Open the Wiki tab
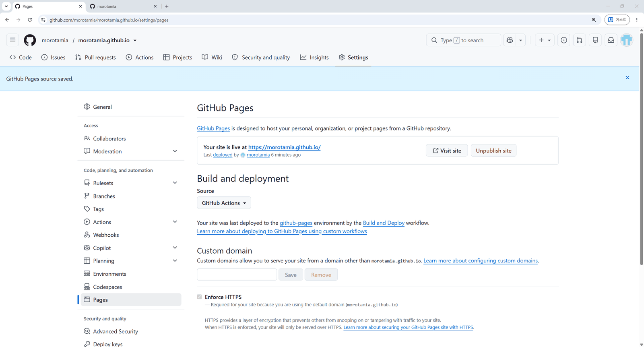The image size is (644, 347). point(212,58)
